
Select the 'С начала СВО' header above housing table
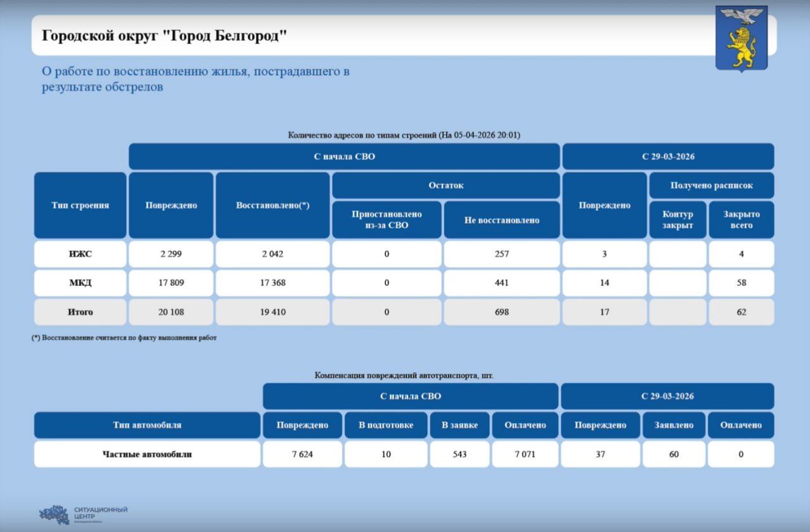tap(344, 156)
